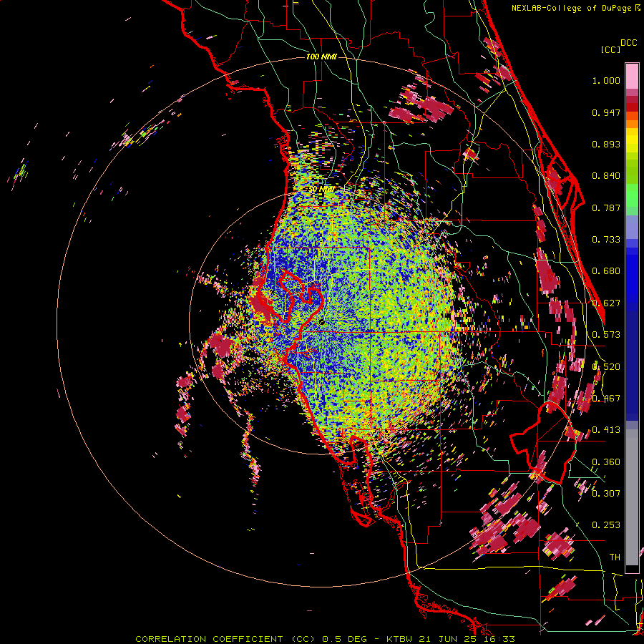
Task: Select the 0.947 legend value
Action: coord(606,112)
